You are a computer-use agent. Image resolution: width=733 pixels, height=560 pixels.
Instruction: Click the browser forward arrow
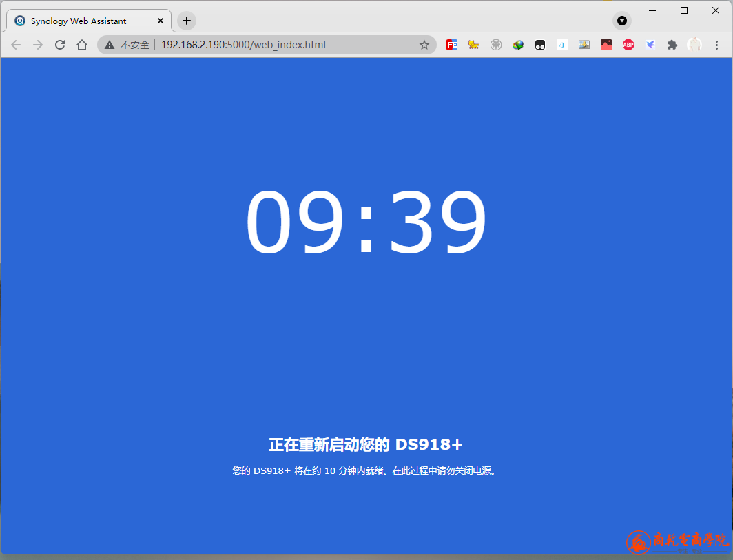38,45
